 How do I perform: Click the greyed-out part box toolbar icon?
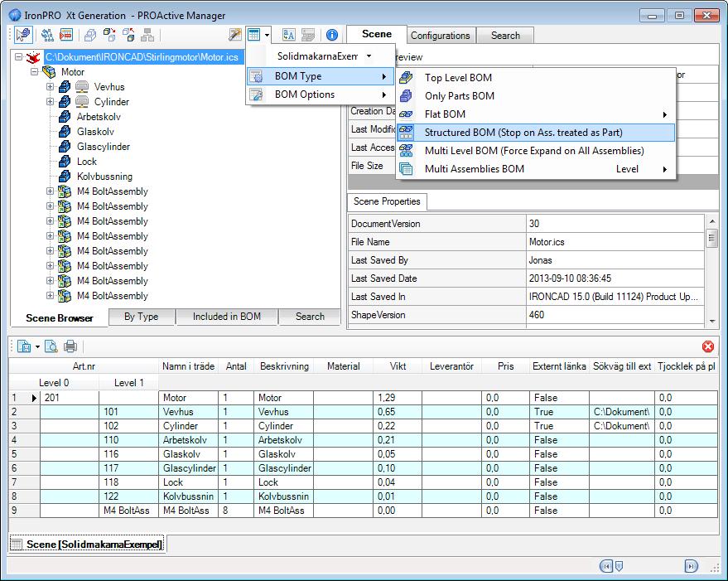90,35
